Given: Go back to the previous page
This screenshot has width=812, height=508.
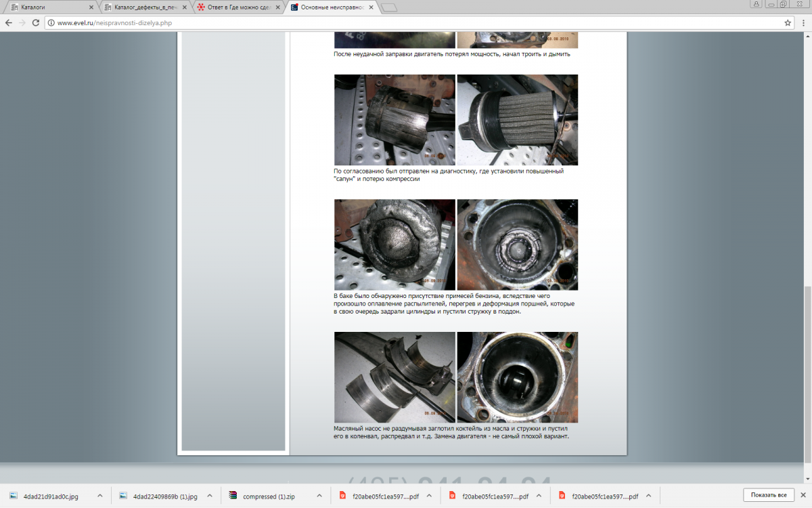Looking at the screenshot, I should [8, 22].
